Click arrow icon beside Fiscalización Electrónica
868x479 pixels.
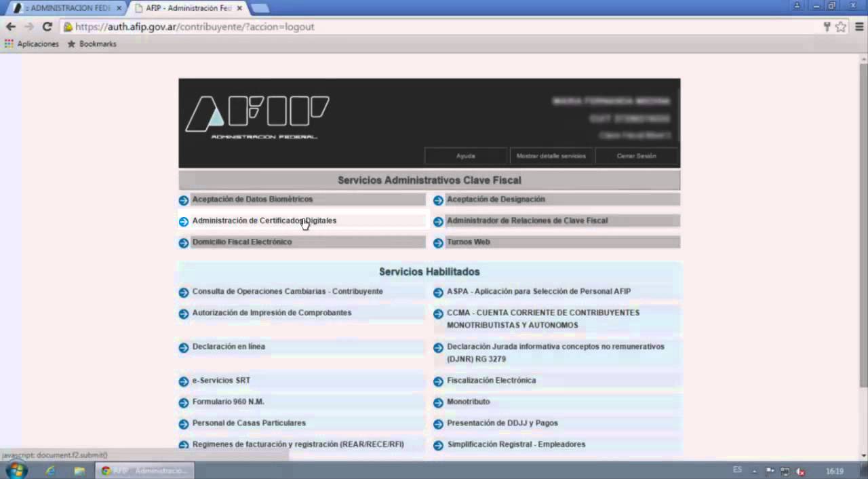438,381
